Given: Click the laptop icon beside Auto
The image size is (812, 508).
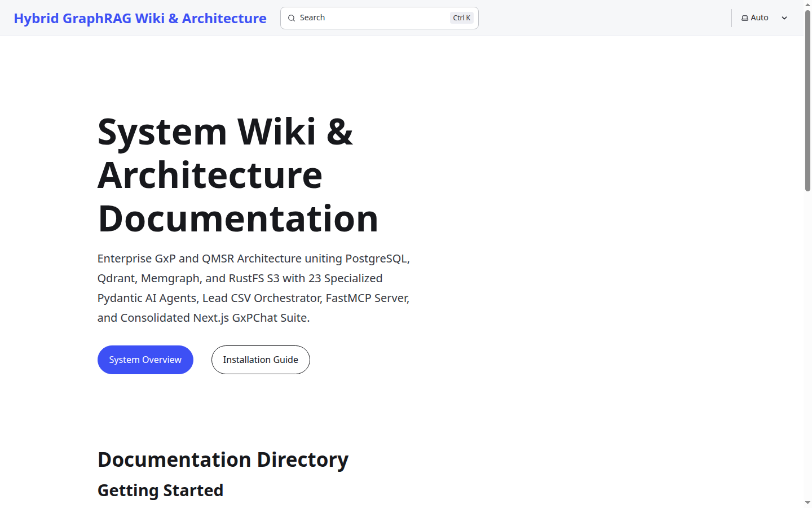Looking at the screenshot, I should click(x=745, y=18).
